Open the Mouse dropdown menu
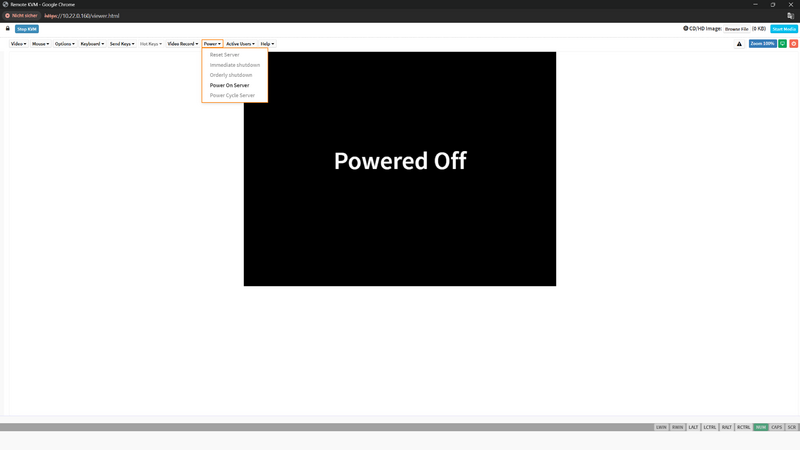 click(40, 44)
